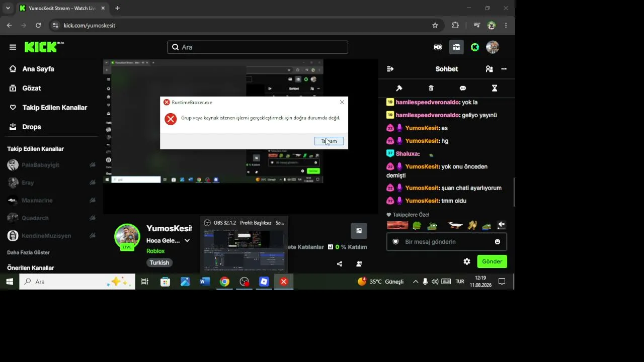The height and width of the screenshot is (362, 644).
Task: Pick the white bird emote
Action: tap(455, 225)
